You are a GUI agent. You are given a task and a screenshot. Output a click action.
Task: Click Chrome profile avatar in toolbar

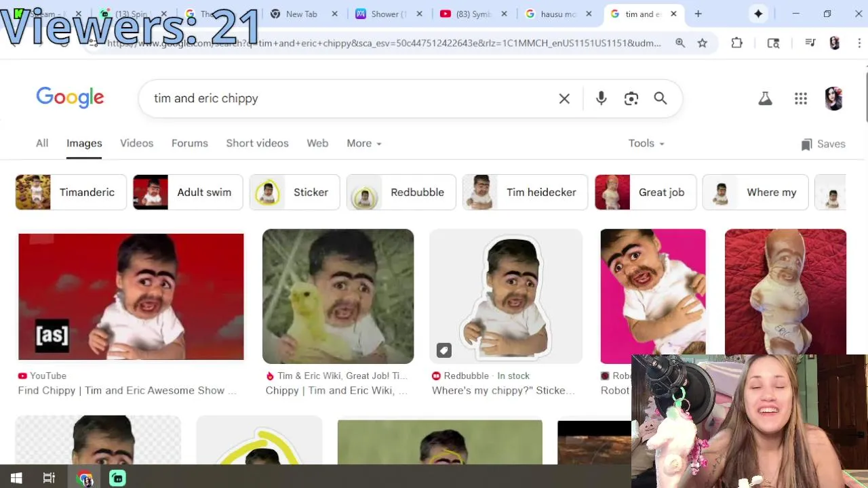click(x=835, y=43)
